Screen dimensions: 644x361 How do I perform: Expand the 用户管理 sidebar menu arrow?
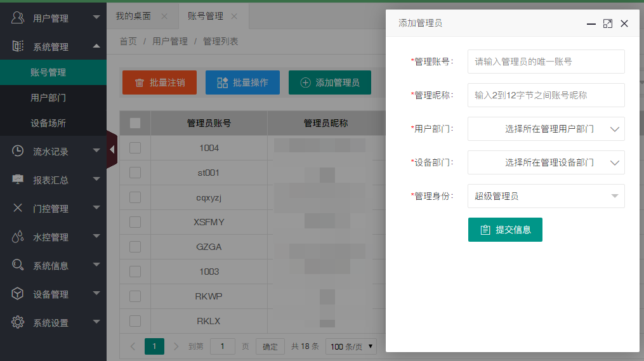click(x=96, y=17)
